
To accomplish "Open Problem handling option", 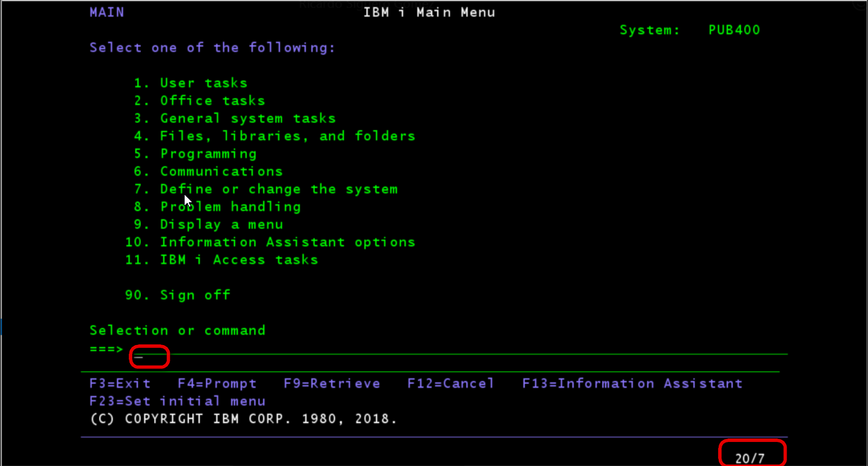I will click(x=230, y=207).
